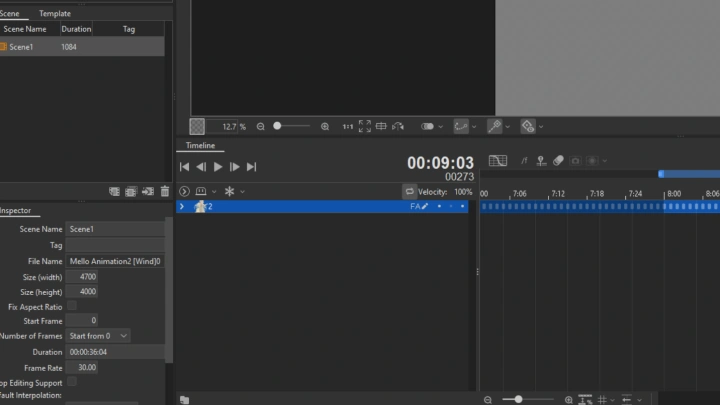This screenshot has width=720, height=405.
Task: Click the timeline zoom slider at the bottom
Action: pyautogui.click(x=518, y=399)
